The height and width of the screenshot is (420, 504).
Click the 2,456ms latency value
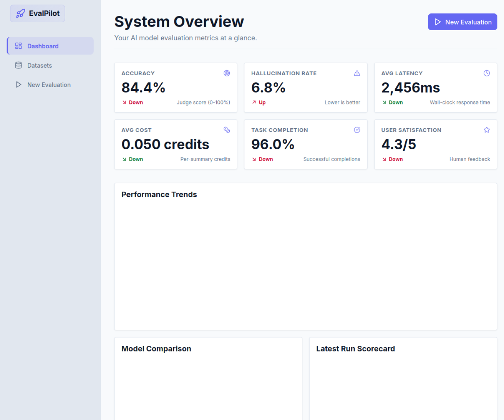pos(410,88)
